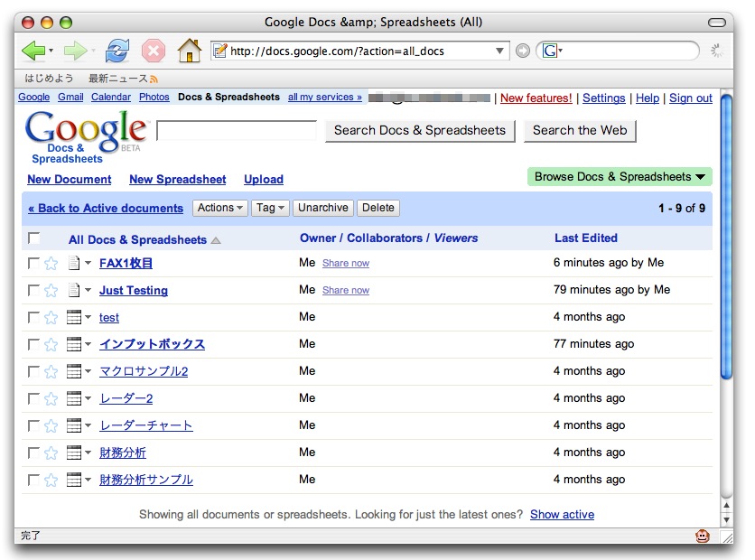Click the New Spreadsheet link
This screenshot has width=755, height=560.
(178, 180)
